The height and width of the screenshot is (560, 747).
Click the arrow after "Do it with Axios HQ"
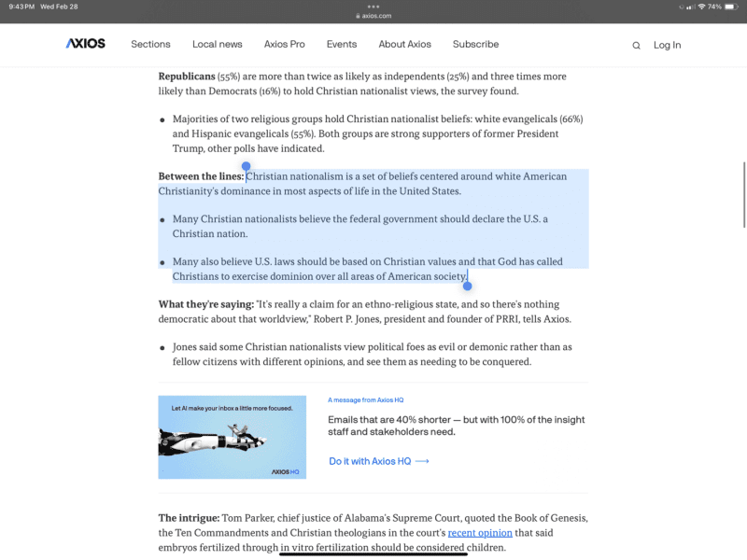click(x=422, y=461)
